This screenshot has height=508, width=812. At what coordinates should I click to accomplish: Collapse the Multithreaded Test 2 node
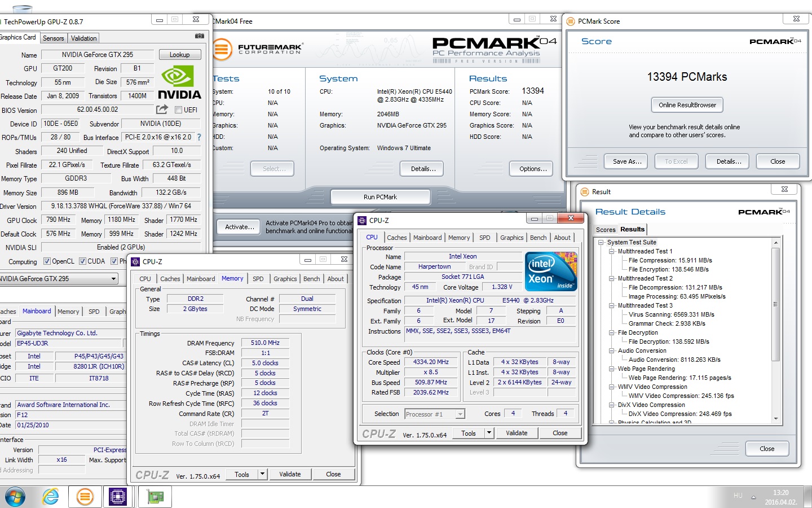click(x=612, y=279)
